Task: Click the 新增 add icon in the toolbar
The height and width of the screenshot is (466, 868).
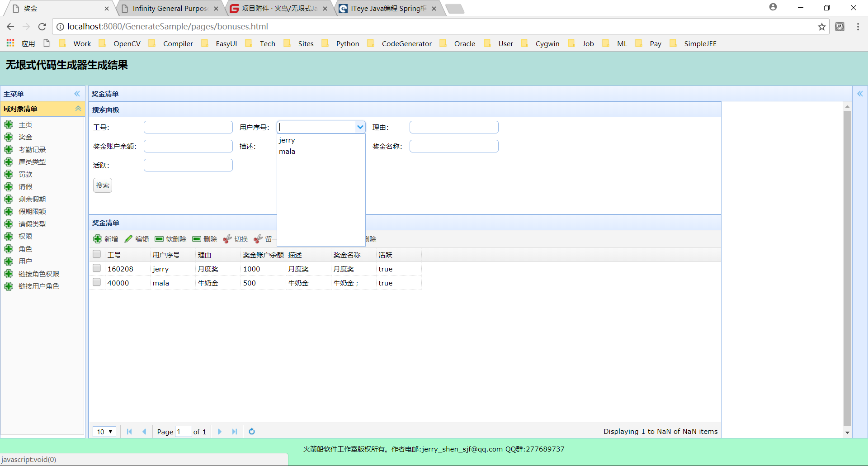Action: 98,239
